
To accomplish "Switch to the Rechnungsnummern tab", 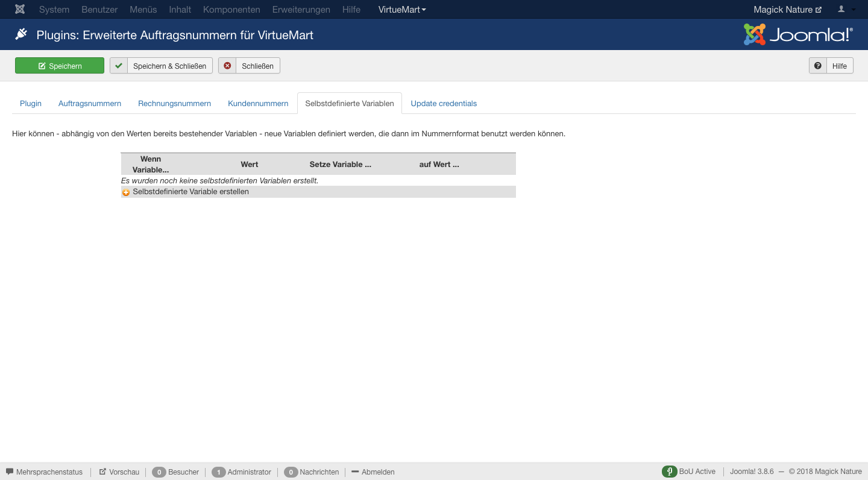I will coord(174,103).
